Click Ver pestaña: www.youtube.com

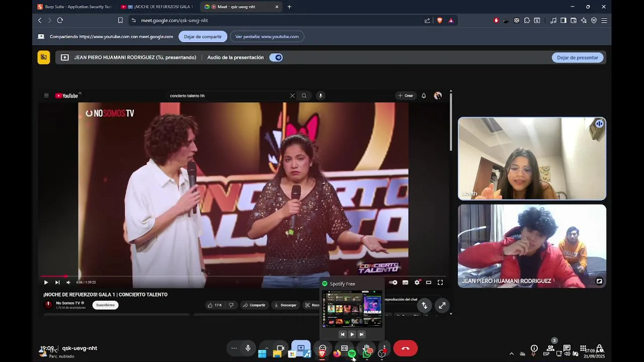pos(267,36)
